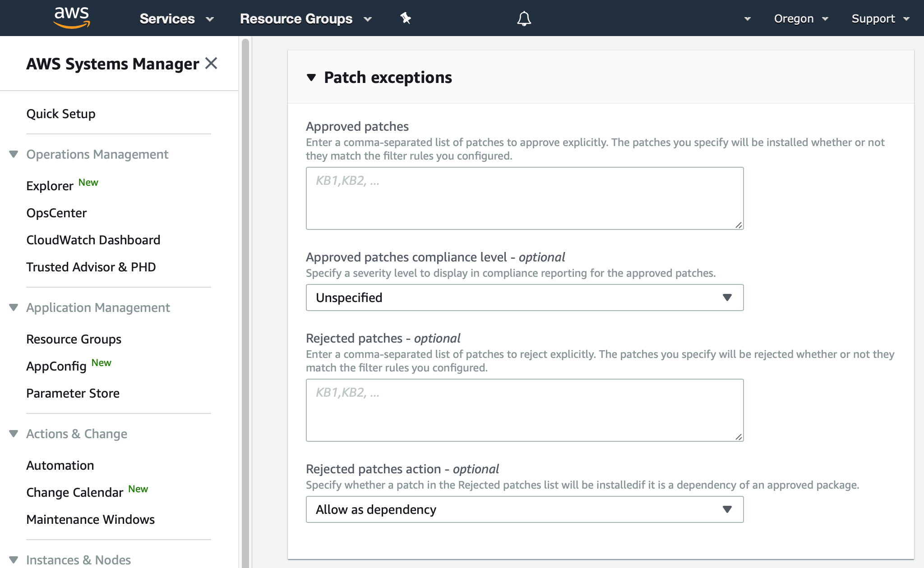Open Quick Setup
Screen dimensions: 924x568
(x=61, y=114)
